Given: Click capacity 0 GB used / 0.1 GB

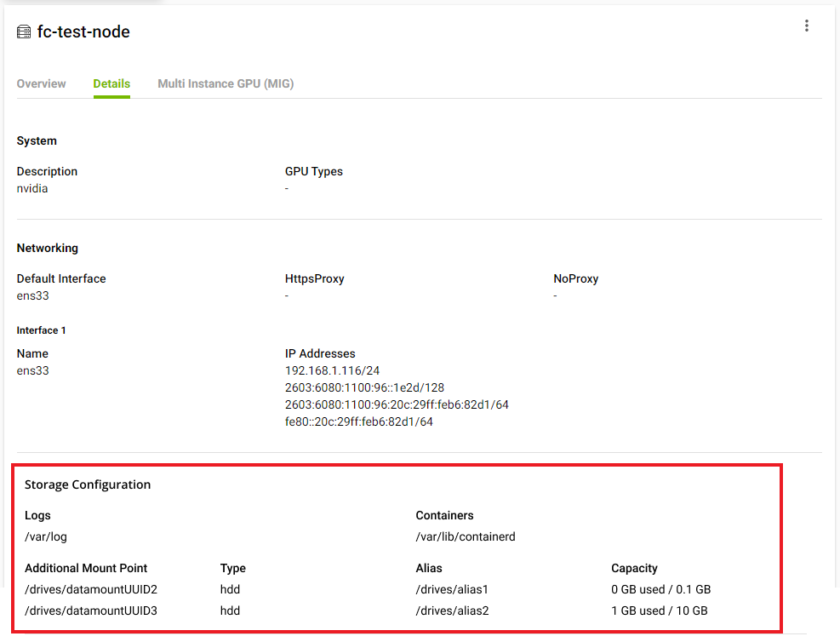Looking at the screenshot, I should coord(660,589).
